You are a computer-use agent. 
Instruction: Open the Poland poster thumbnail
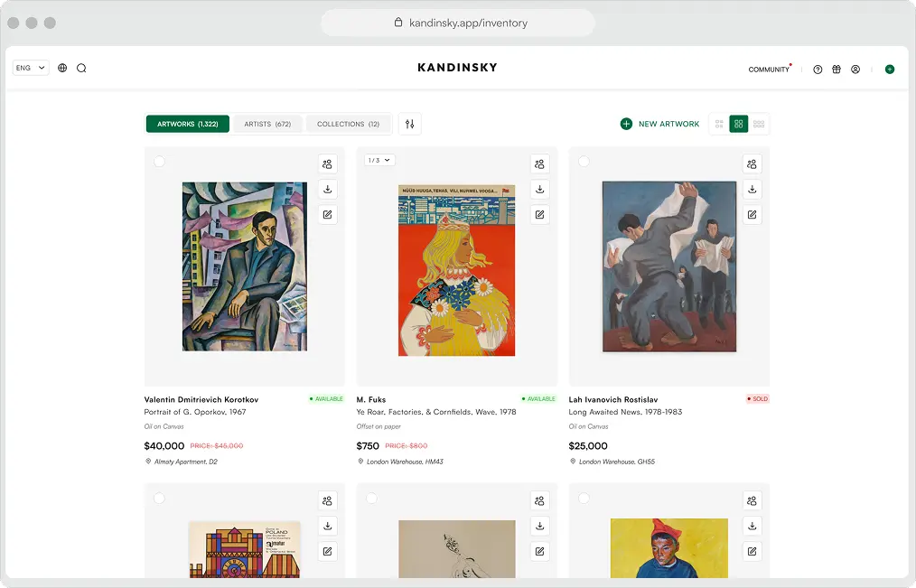[x=244, y=549]
